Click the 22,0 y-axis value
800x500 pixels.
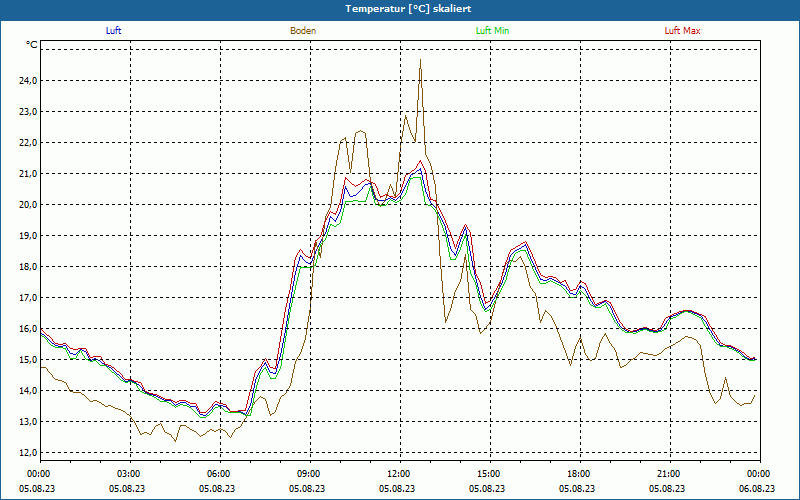(x=29, y=143)
